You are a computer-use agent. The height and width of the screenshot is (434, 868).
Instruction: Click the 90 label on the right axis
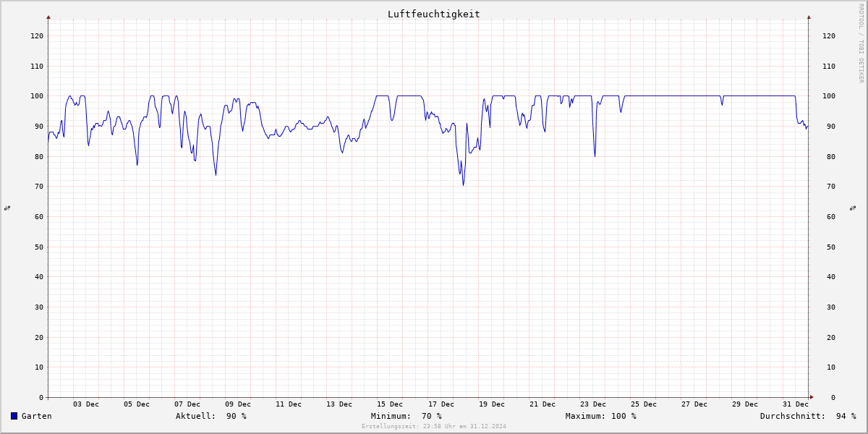click(x=831, y=126)
